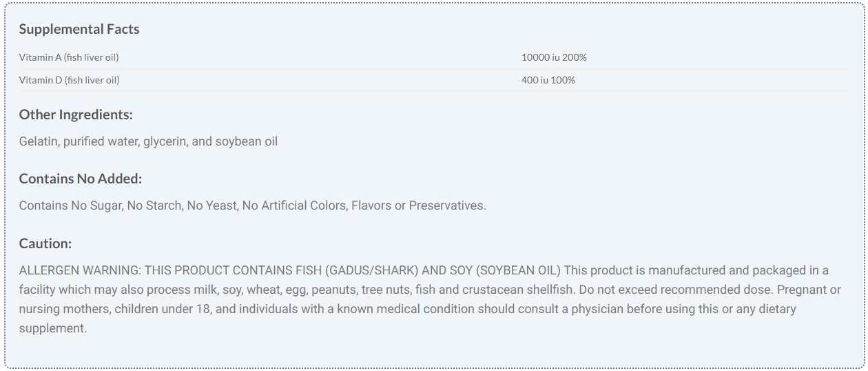Image resolution: width=868 pixels, height=371 pixels.
Task: Click the word Preservatives
Action: click(x=446, y=205)
